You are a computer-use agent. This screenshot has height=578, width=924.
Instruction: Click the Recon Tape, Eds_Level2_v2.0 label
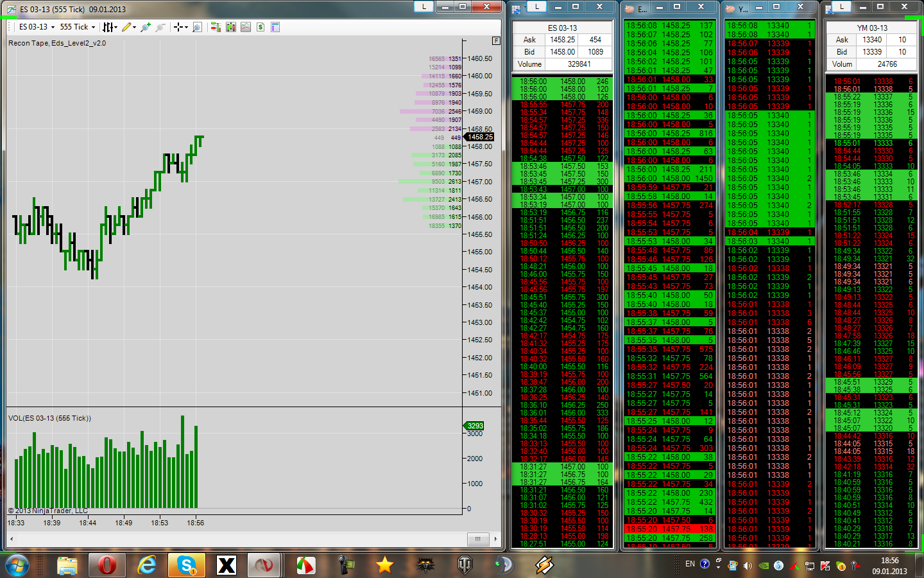[x=57, y=43]
